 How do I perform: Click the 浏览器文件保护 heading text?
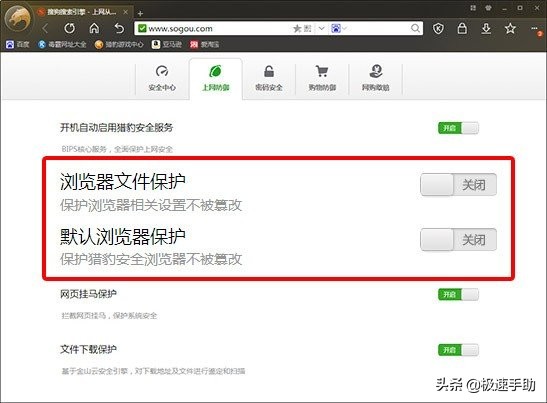pyautogui.click(x=122, y=181)
